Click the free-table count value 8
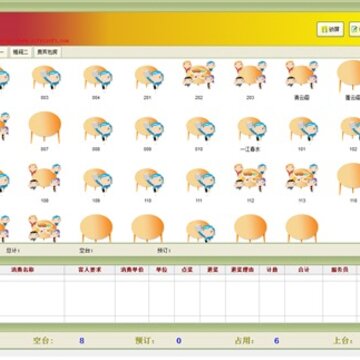The height and width of the screenshot is (360, 360). (x=82, y=341)
